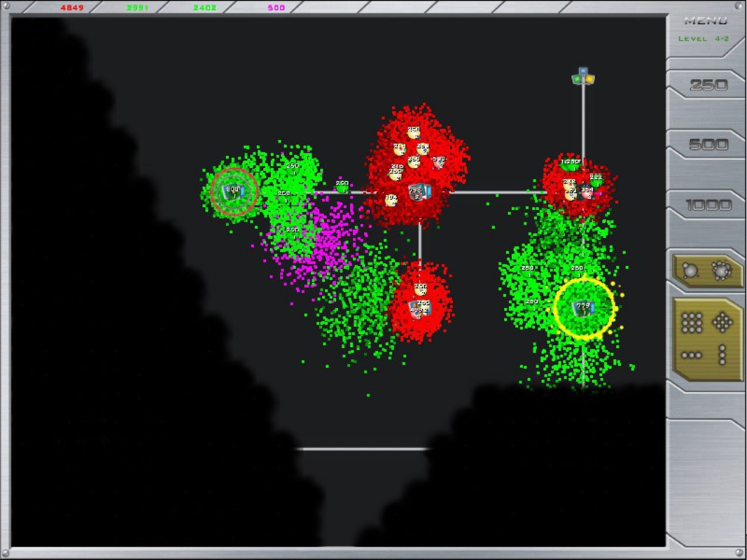Target the red unit labeled 104
The image size is (747, 560).
click(392, 200)
